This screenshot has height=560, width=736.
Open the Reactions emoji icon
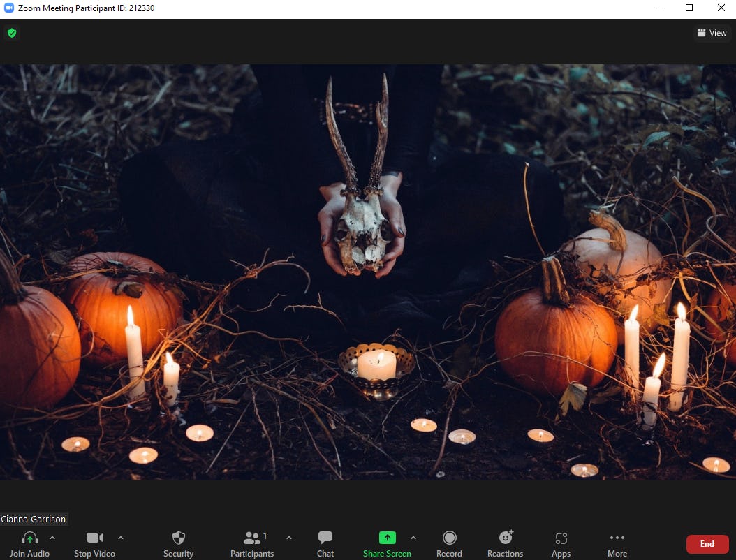click(505, 538)
